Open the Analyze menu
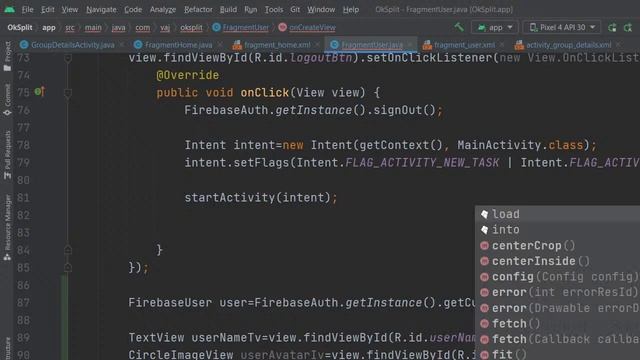Viewport: 640px width, 360px height. (162, 9)
